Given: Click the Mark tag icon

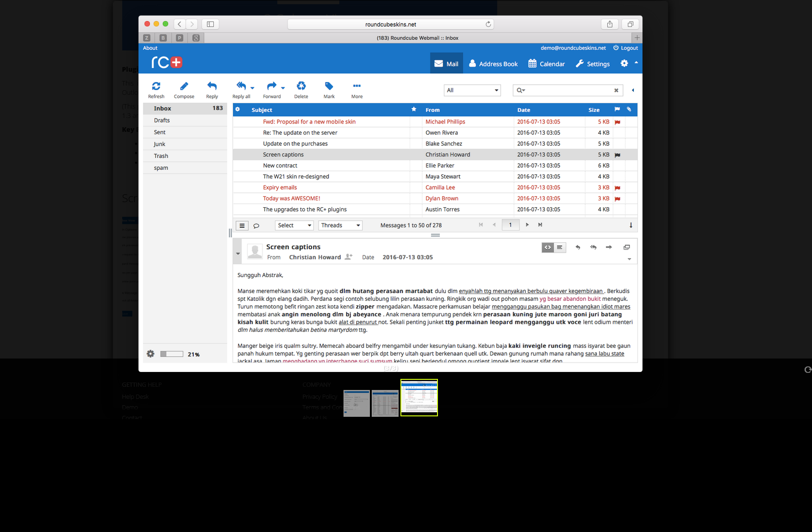Looking at the screenshot, I should [329, 86].
